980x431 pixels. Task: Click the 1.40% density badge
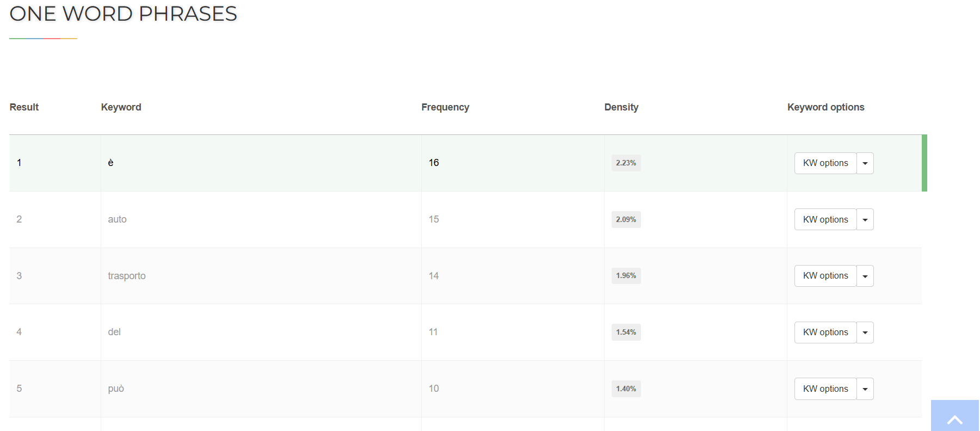(626, 389)
